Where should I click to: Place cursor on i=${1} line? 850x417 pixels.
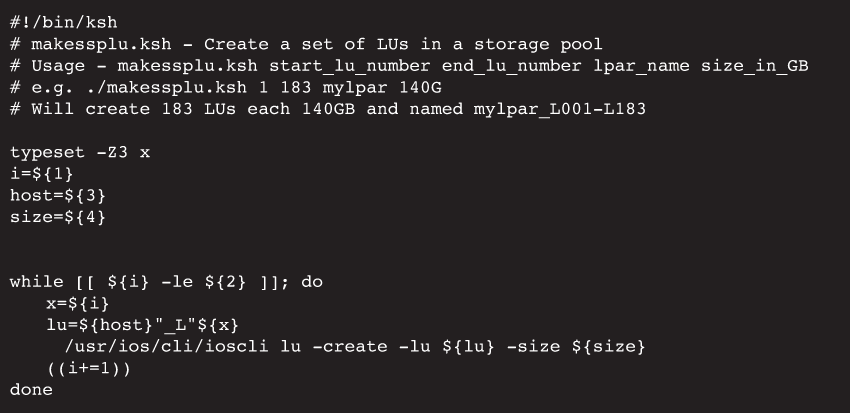coord(41,173)
